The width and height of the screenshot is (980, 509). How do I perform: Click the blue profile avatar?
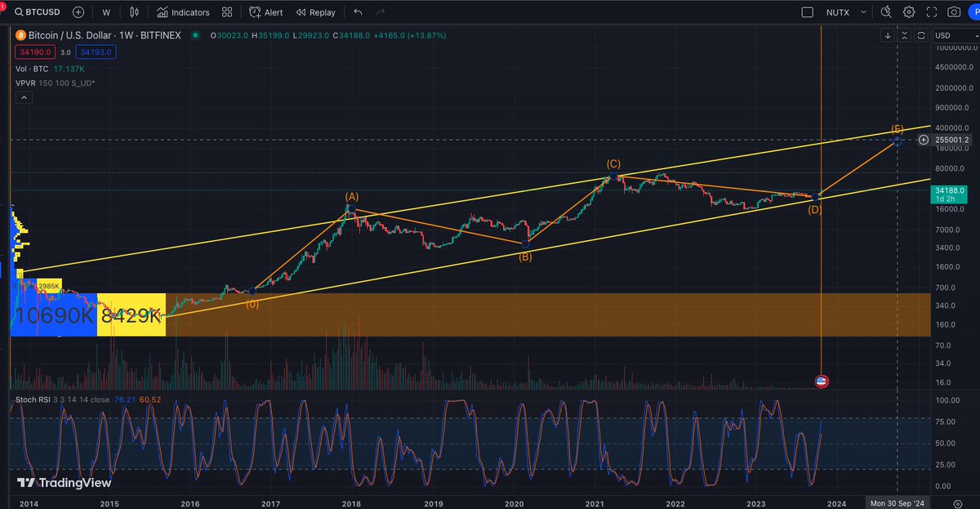click(974, 12)
